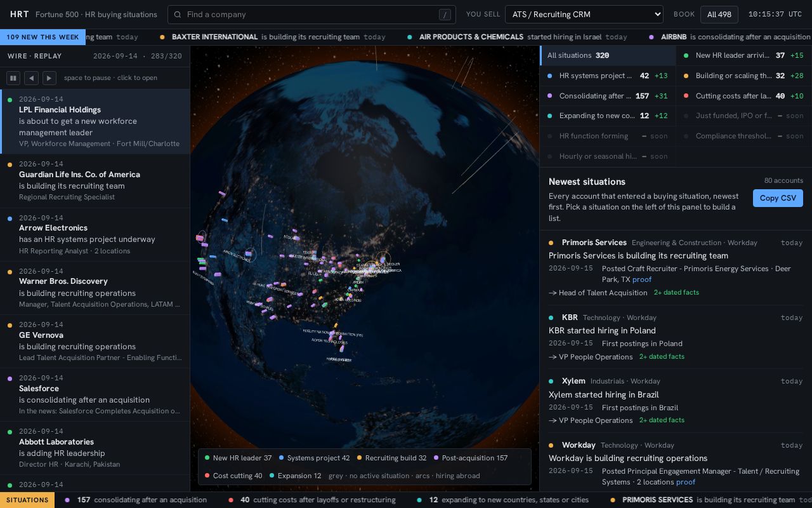Screen dimensions: 812x508
Task: Pause the wire replay
Action: coord(13,78)
